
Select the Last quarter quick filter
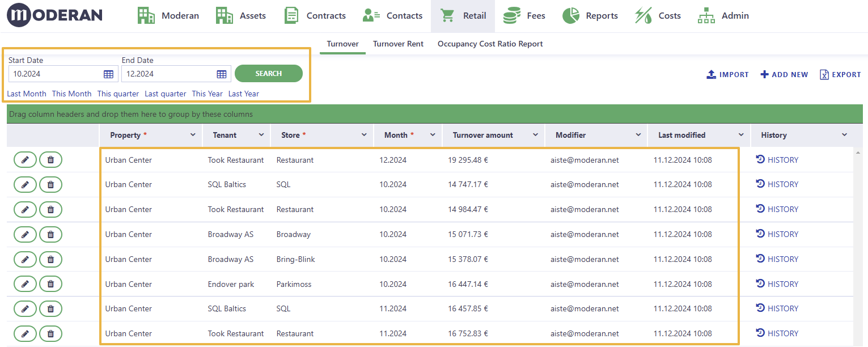(x=165, y=94)
